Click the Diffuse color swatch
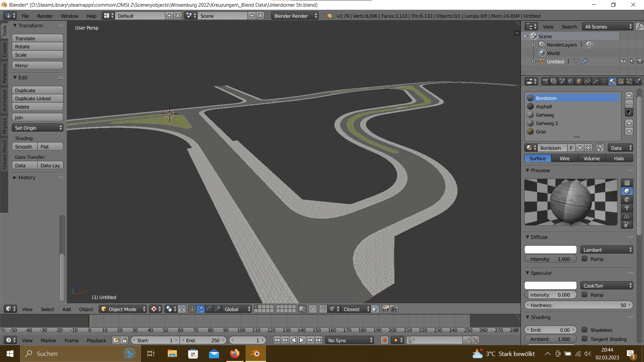Image resolution: width=644 pixels, height=362 pixels. click(x=550, y=250)
